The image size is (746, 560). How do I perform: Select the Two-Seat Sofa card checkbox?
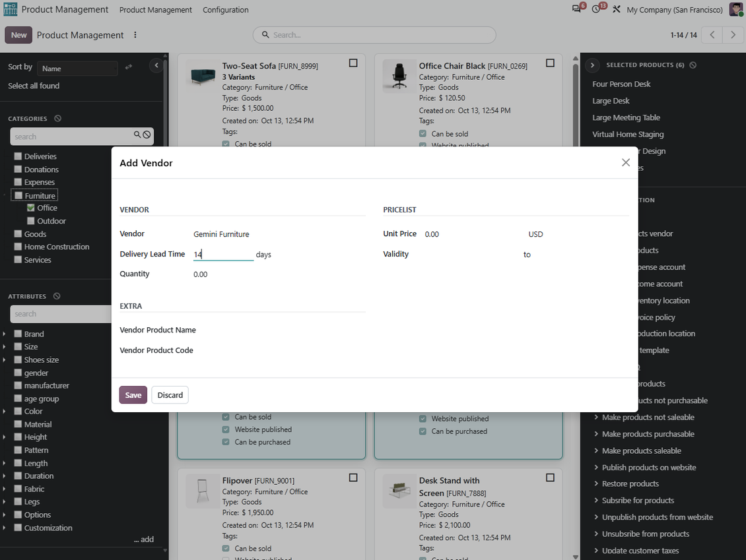click(353, 63)
